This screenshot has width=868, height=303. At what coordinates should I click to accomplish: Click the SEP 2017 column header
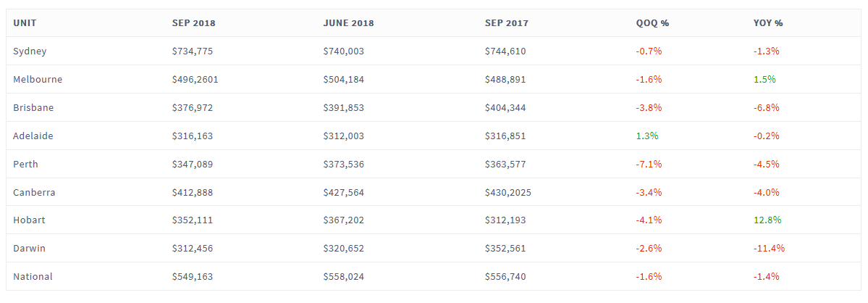pyautogui.click(x=507, y=23)
